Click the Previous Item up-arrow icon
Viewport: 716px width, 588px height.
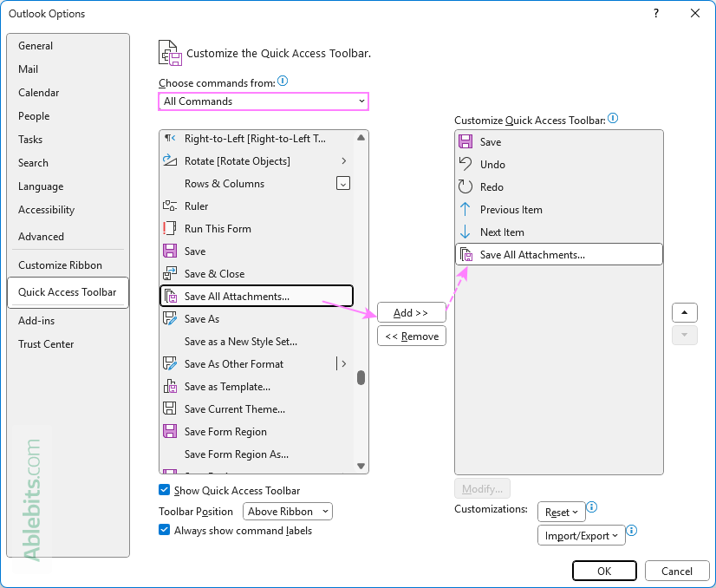[x=465, y=209]
